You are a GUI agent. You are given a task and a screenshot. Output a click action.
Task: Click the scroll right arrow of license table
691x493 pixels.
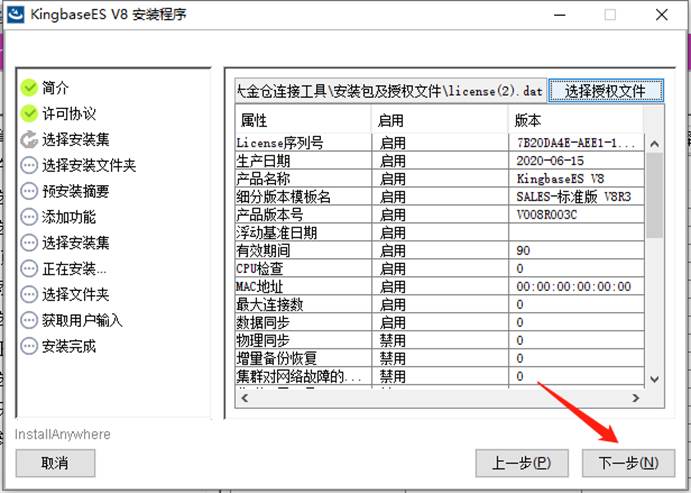pyautogui.click(x=635, y=398)
